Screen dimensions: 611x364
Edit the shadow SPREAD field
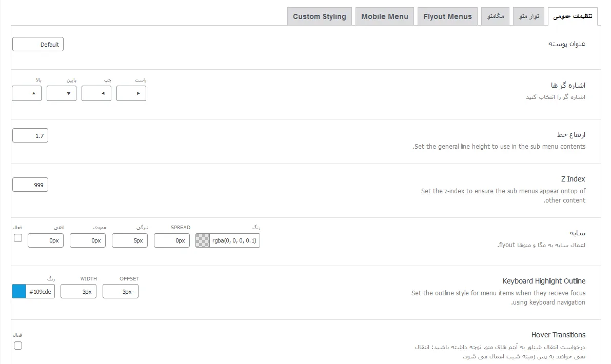pos(172,240)
